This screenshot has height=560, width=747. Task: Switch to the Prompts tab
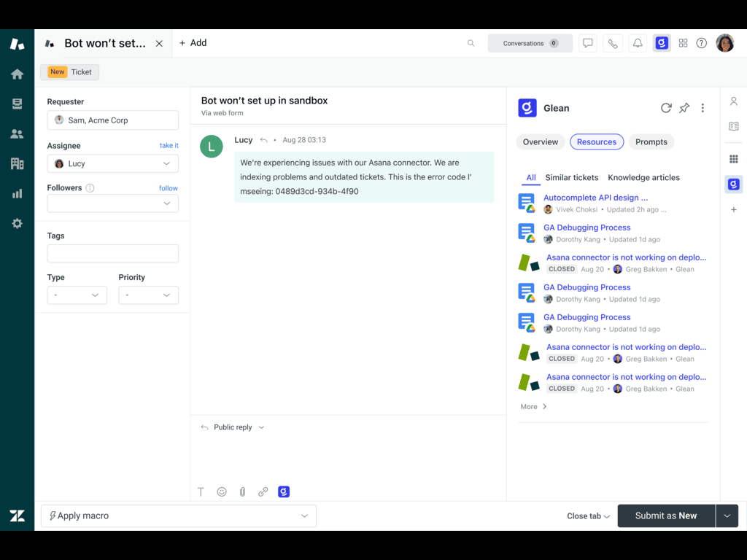(651, 142)
